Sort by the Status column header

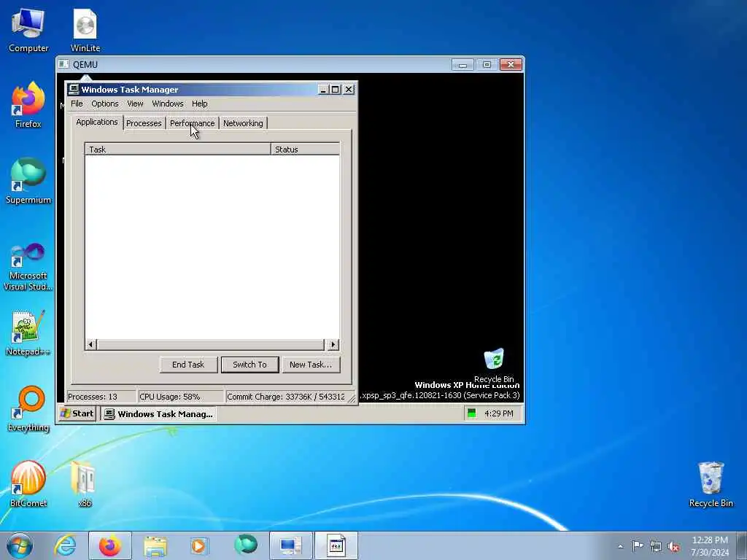(x=305, y=149)
